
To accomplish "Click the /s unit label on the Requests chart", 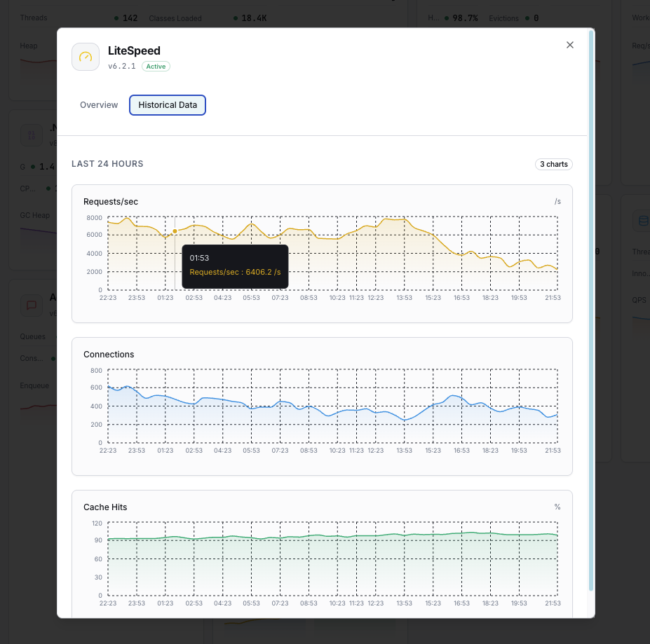I will coord(557,201).
